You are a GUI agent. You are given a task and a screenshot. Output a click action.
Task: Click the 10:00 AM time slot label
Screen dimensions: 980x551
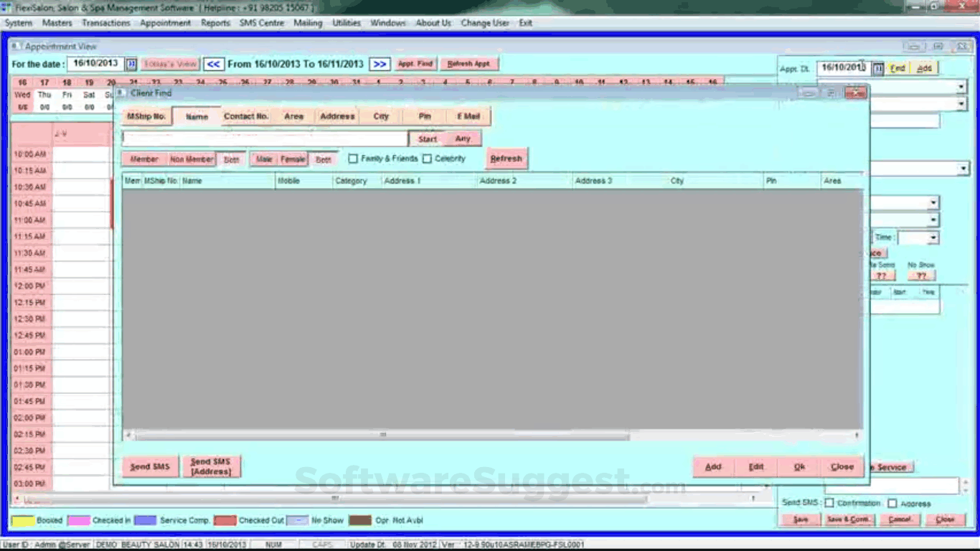[x=30, y=154]
